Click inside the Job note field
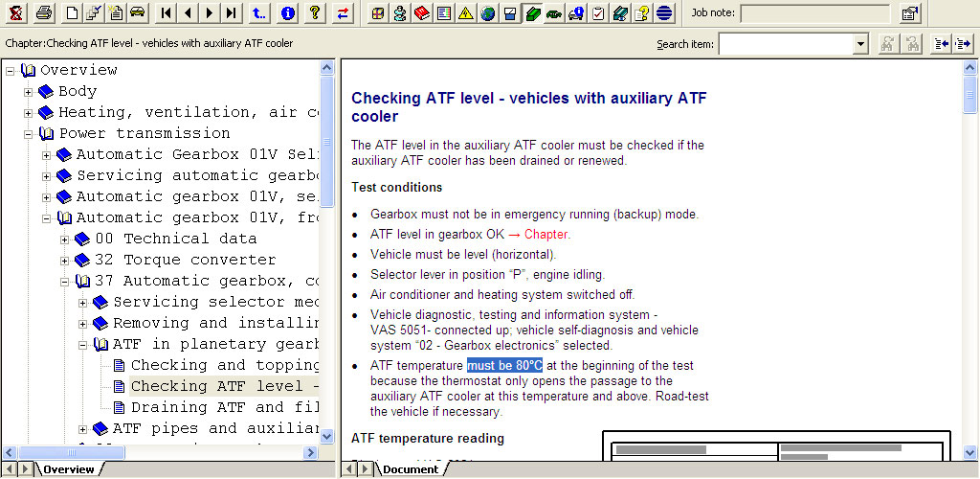980x479 pixels. tap(814, 13)
